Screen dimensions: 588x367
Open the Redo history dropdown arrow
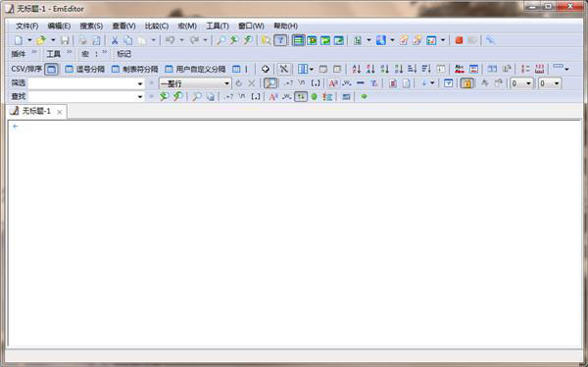(x=205, y=40)
